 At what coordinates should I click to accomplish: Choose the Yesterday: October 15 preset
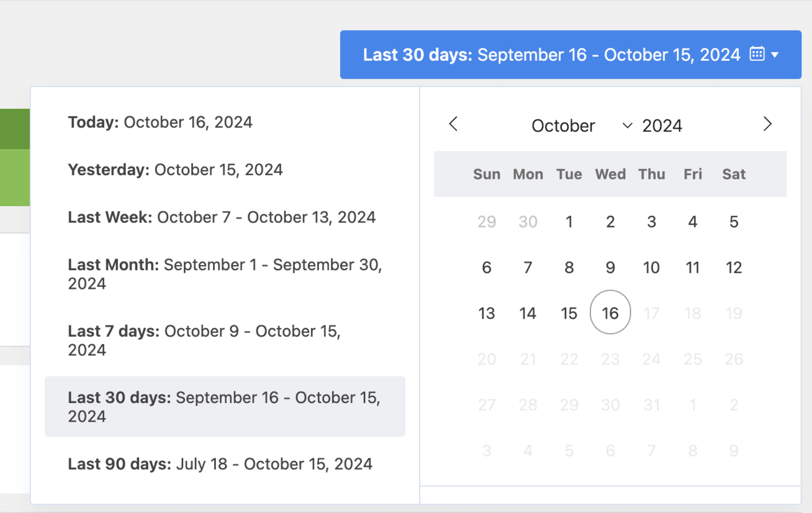tap(175, 170)
